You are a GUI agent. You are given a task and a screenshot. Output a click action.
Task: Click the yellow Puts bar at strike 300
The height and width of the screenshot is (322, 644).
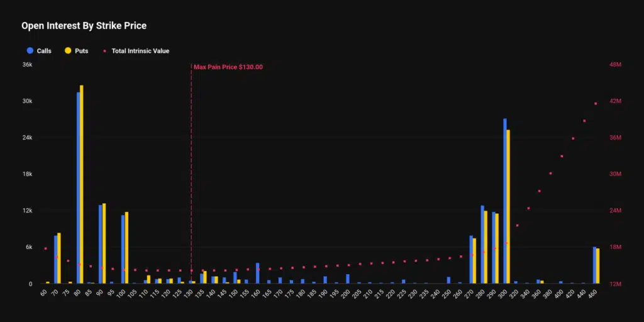[508, 208]
